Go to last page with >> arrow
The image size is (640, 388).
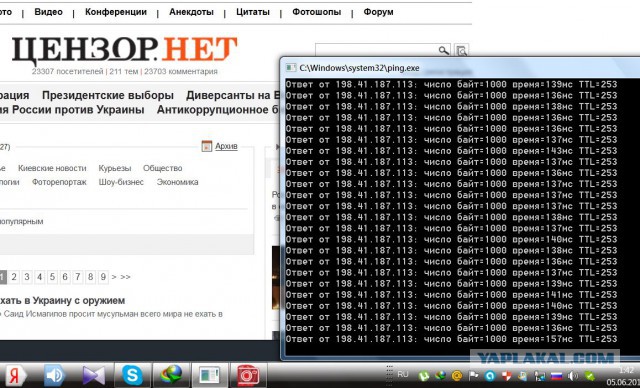coord(125,277)
